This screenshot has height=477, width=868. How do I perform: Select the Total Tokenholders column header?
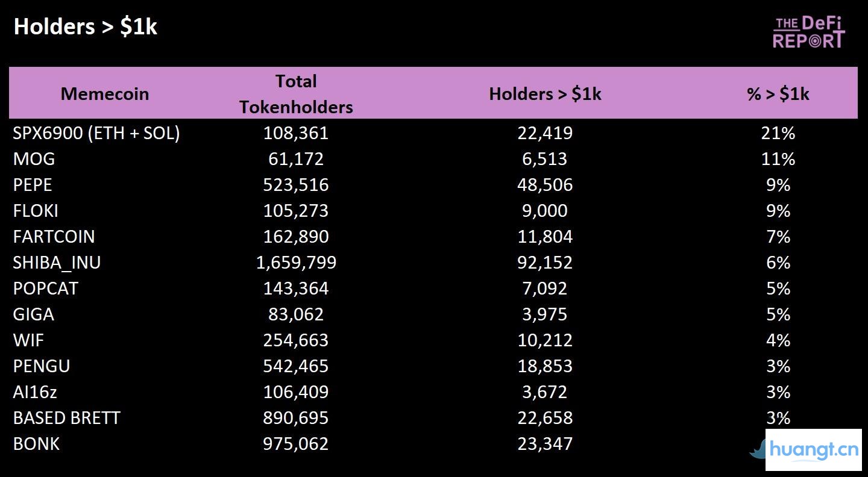[296, 94]
